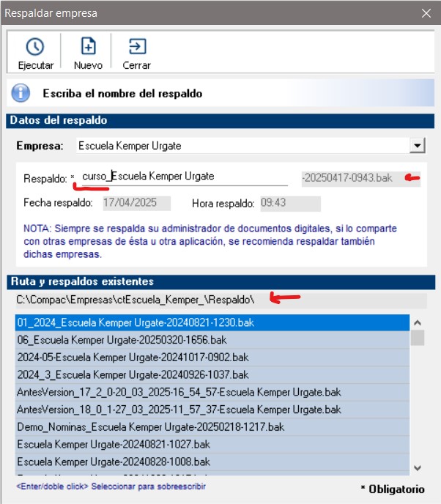Click the Ejecutar clock icon
This screenshot has width=441, height=504.
pos(35,47)
